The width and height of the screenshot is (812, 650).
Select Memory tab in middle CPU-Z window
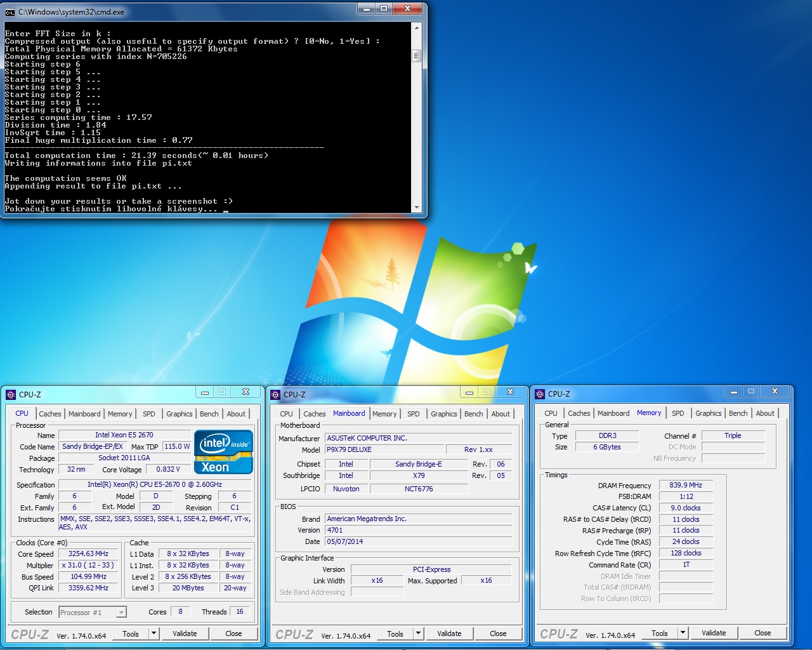pyautogui.click(x=384, y=414)
